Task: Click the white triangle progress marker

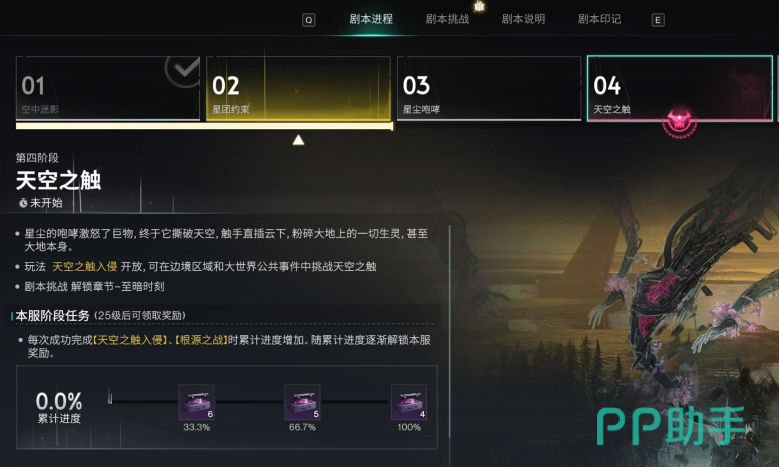Action: [298, 140]
